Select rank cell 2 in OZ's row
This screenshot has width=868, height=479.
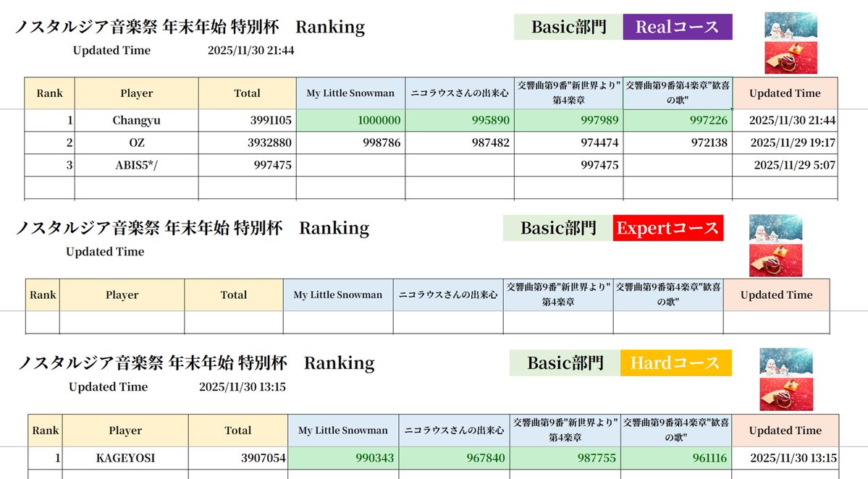(x=49, y=143)
